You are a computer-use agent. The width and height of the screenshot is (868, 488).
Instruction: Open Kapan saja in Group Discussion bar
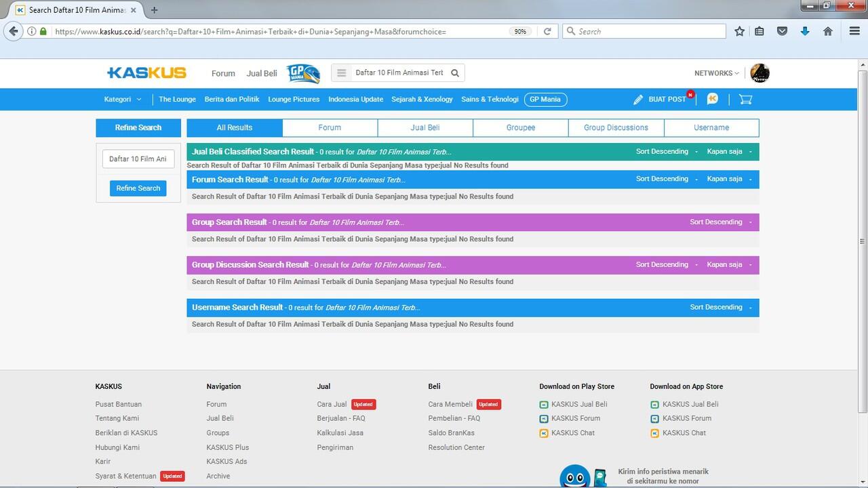(x=730, y=264)
